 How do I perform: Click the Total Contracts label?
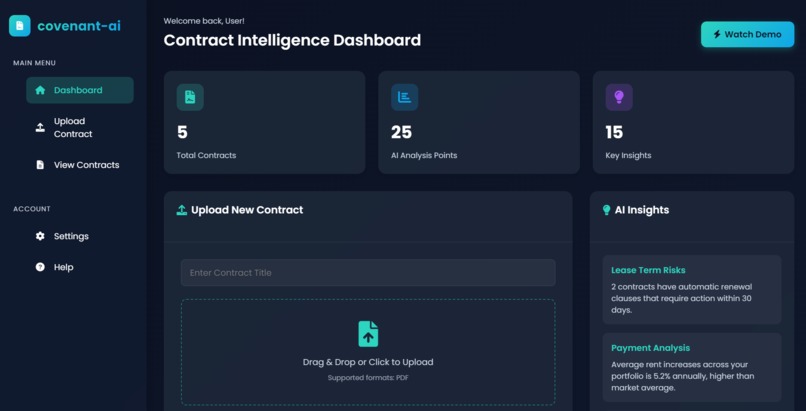coord(206,155)
